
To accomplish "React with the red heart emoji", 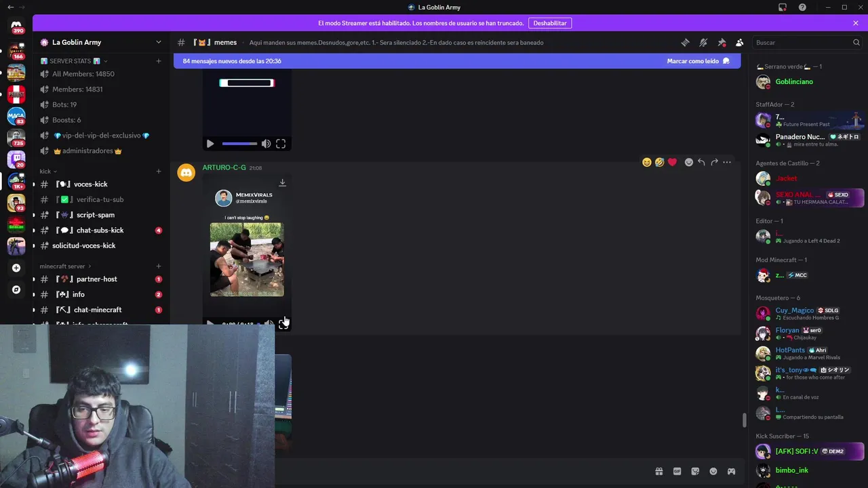I will click(x=672, y=162).
